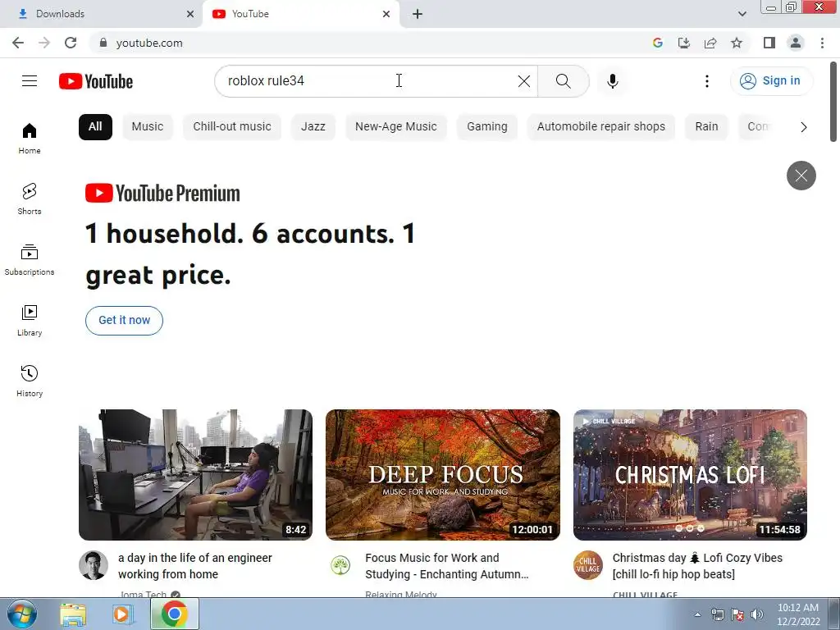
Task: Click the volume speaker tray icon
Action: click(x=757, y=614)
